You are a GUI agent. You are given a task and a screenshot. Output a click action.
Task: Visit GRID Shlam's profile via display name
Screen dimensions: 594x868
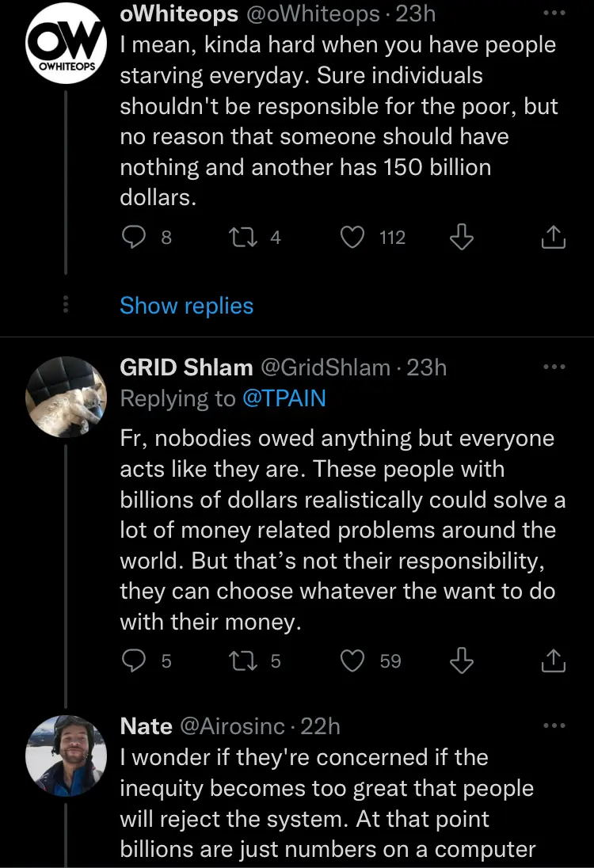pos(186,367)
